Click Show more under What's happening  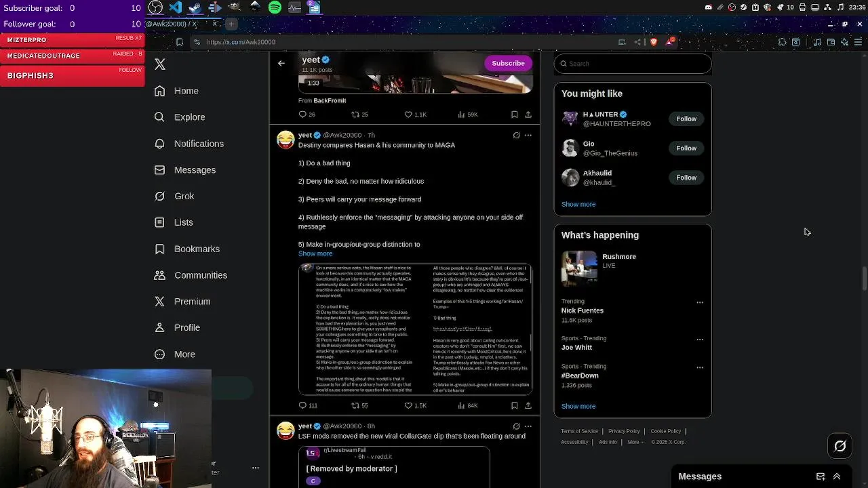pos(578,406)
